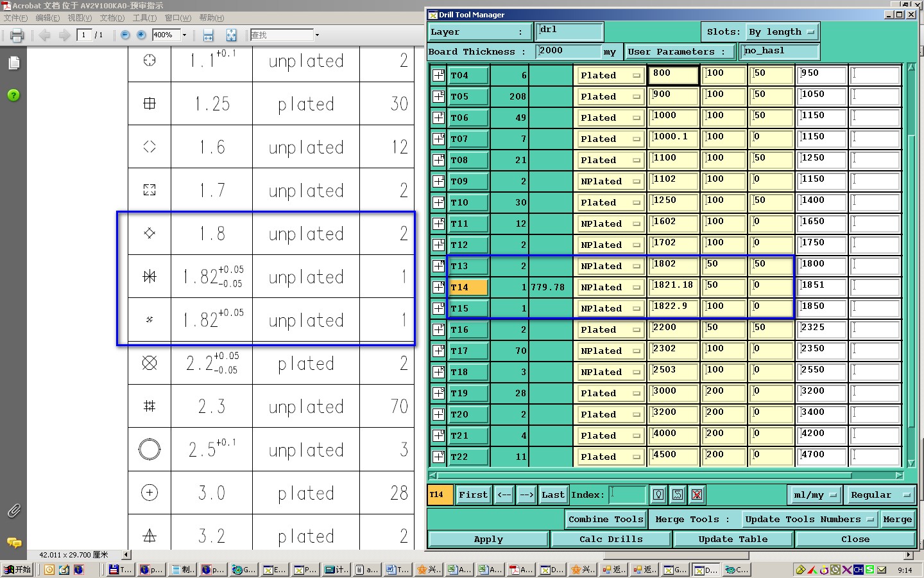Change T13 NPlated type dropdown
Image resolution: width=924 pixels, height=578 pixels.
(610, 266)
